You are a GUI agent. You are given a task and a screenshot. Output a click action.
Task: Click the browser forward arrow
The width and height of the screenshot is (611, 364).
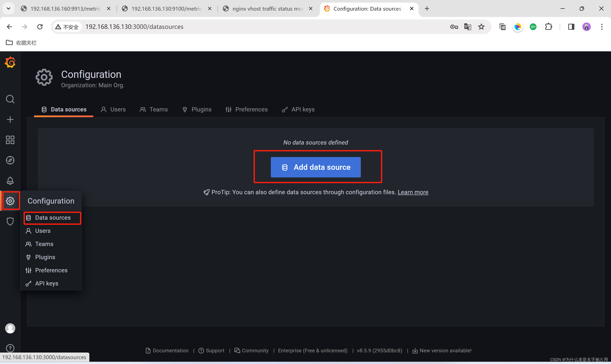click(25, 27)
